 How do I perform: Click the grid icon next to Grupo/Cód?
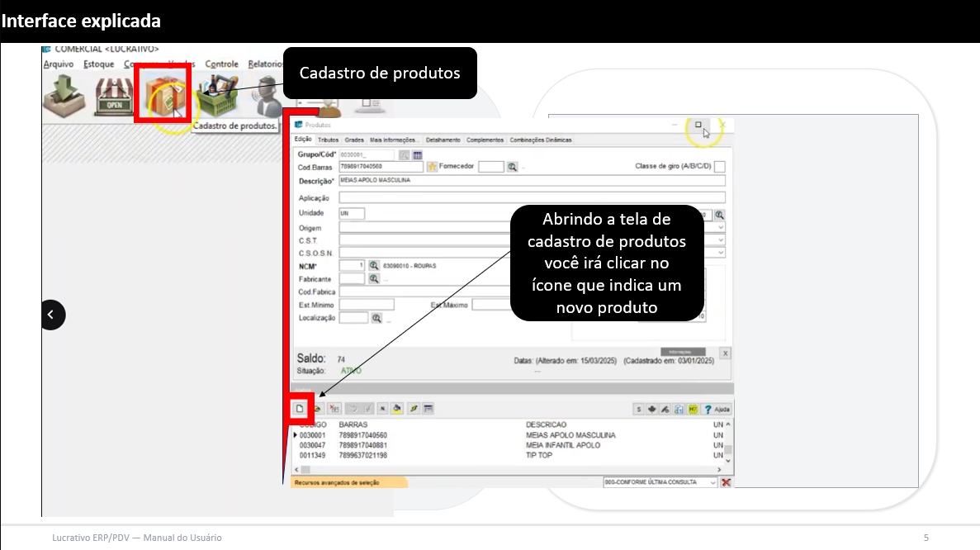[418, 154]
